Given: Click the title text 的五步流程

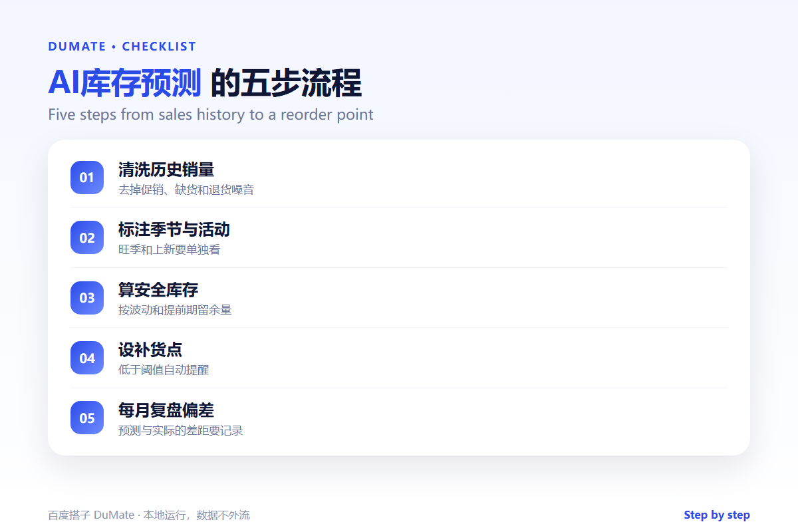Looking at the screenshot, I should pyautogui.click(x=286, y=83).
